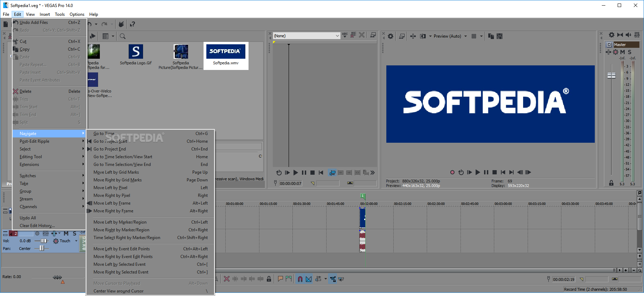Save preview snapshot to file
The height and width of the screenshot is (296, 644).
point(500,36)
